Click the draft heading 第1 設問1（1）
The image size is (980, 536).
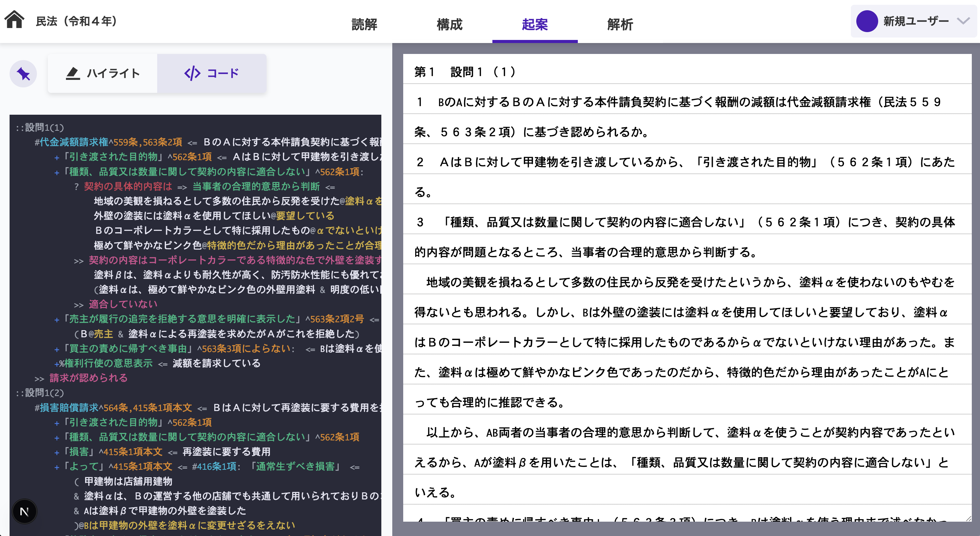click(x=464, y=72)
